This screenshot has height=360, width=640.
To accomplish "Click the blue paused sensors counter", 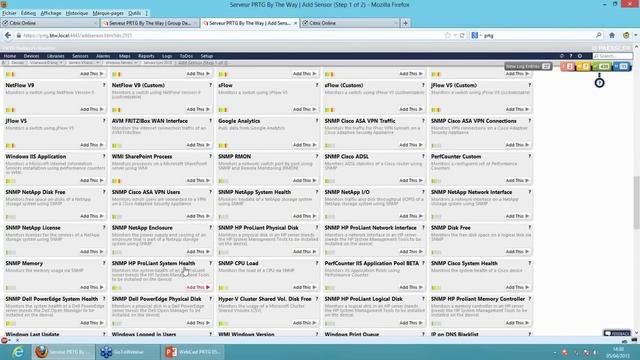I will coord(622,67).
